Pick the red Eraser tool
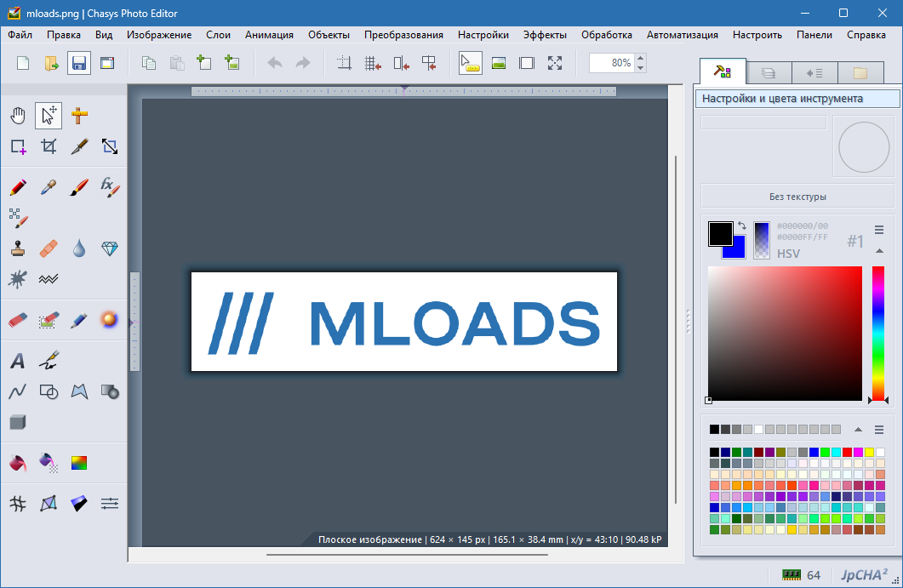 tap(18, 320)
